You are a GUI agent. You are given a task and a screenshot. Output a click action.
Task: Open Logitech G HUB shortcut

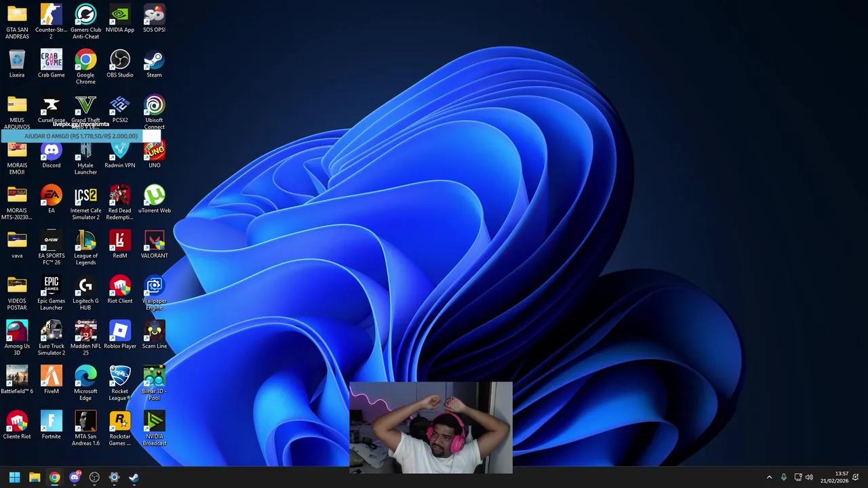85,293
